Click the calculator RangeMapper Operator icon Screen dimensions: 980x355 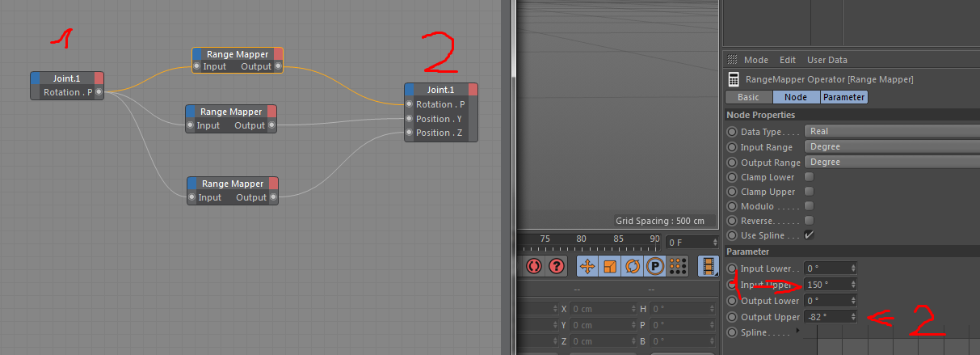coord(734,79)
